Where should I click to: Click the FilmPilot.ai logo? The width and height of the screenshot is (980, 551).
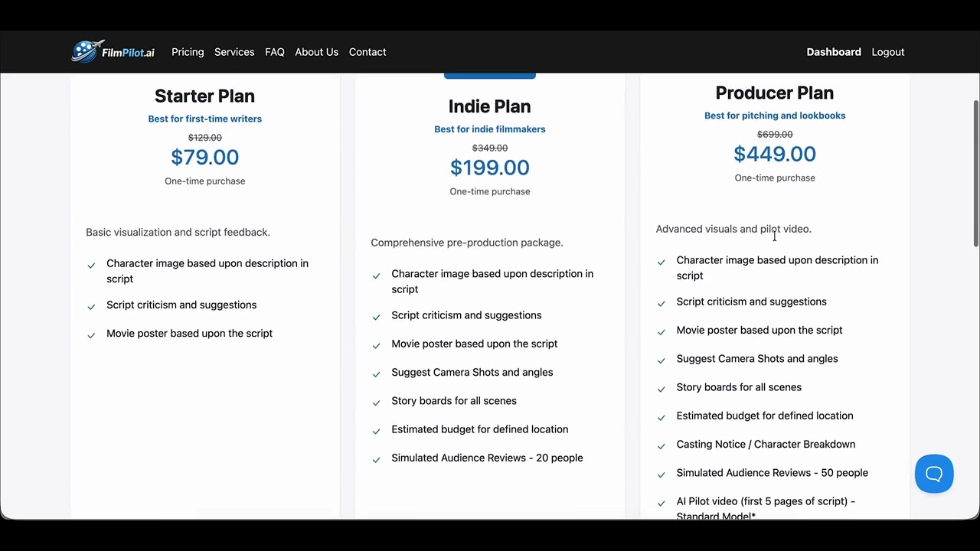tap(113, 51)
